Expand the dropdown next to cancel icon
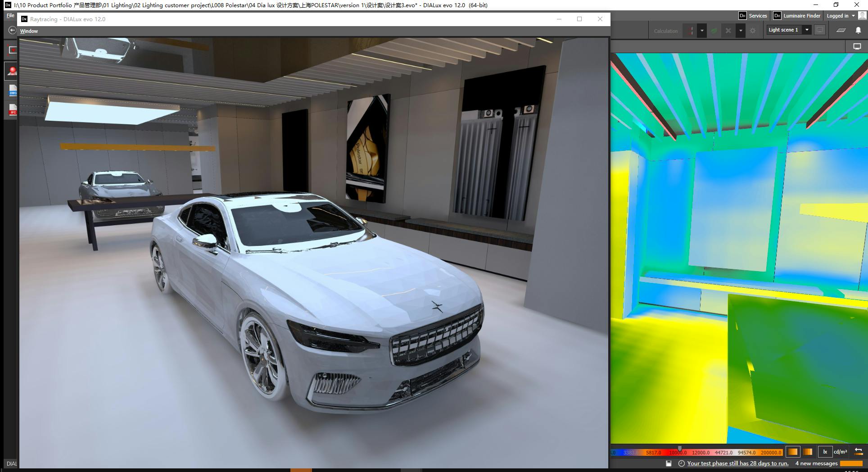Viewport: 868px width, 472px height. pos(741,31)
